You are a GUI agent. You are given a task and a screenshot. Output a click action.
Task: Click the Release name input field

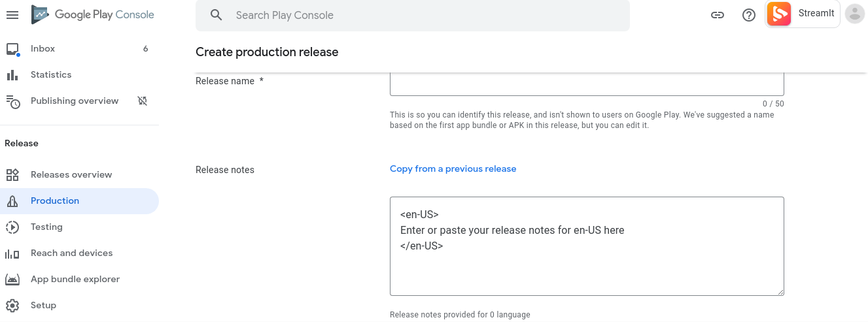[586, 85]
